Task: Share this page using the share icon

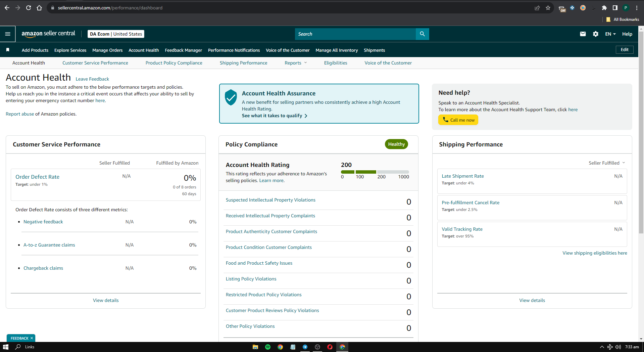Action: (x=537, y=8)
